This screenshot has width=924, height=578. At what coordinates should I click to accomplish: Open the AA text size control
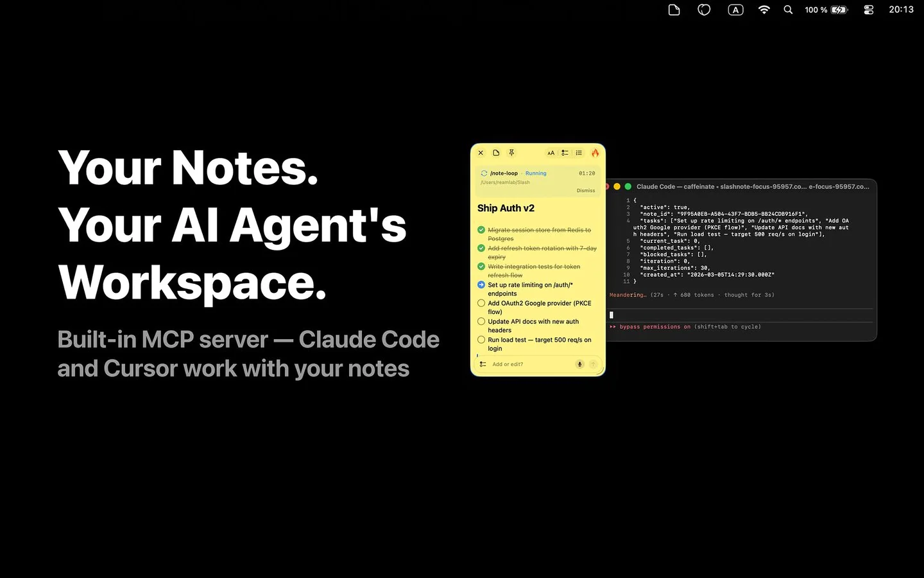(551, 153)
